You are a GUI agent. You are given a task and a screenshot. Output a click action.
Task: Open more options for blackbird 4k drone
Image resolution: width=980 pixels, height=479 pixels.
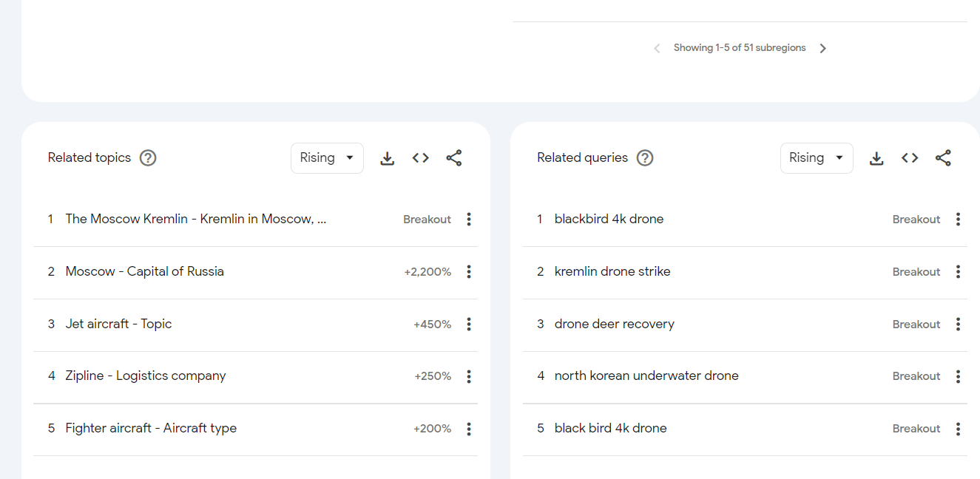(x=958, y=219)
